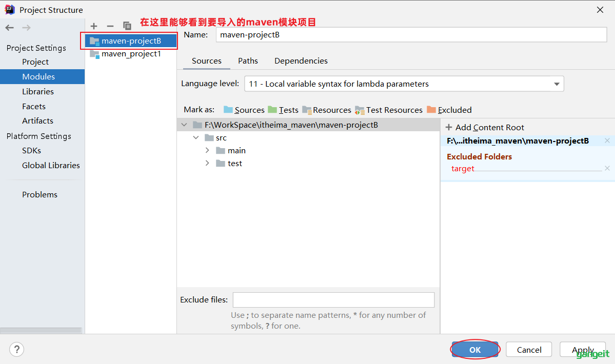Click the Add module plus icon
Viewport: 615px width, 364px height.
coord(94,26)
